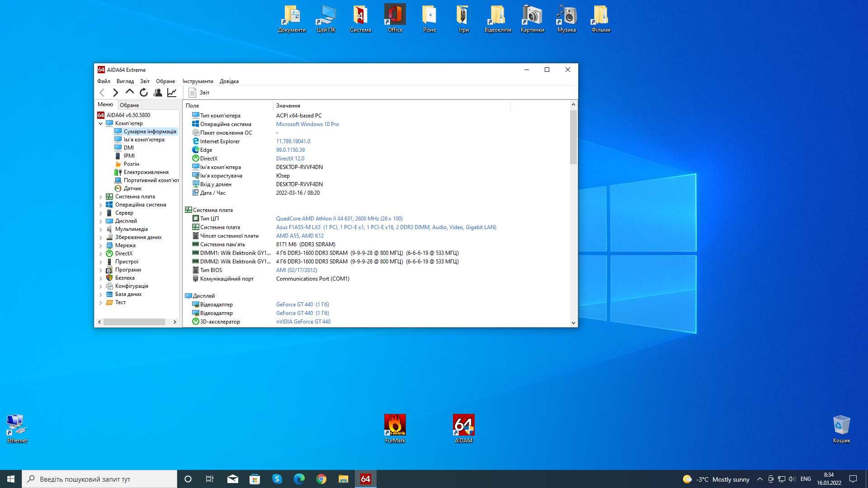
Task: Expand the Системна плата tree node
Action: [100, 197]
